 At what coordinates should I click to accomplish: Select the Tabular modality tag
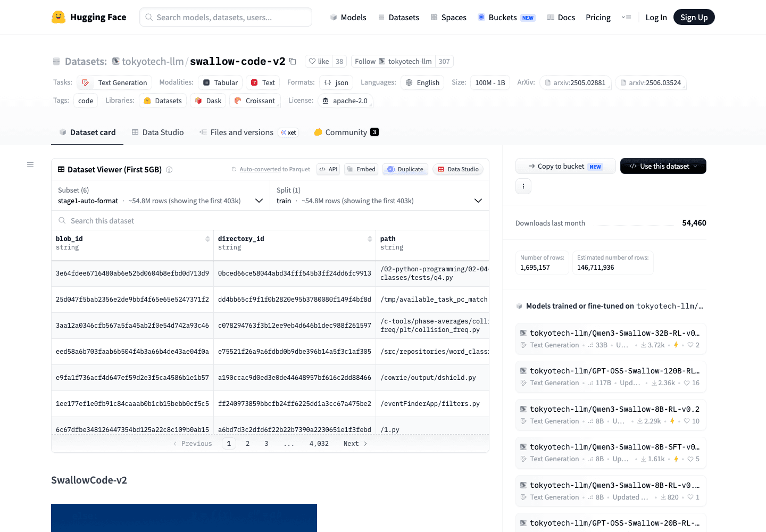click(x=221, y=82)
